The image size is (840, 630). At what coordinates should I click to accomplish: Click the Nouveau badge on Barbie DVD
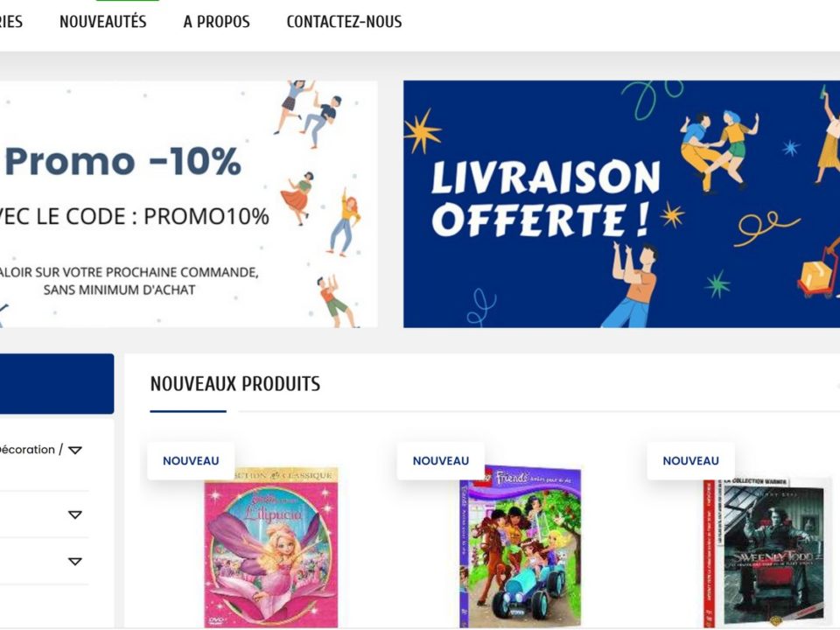(191, 461)
